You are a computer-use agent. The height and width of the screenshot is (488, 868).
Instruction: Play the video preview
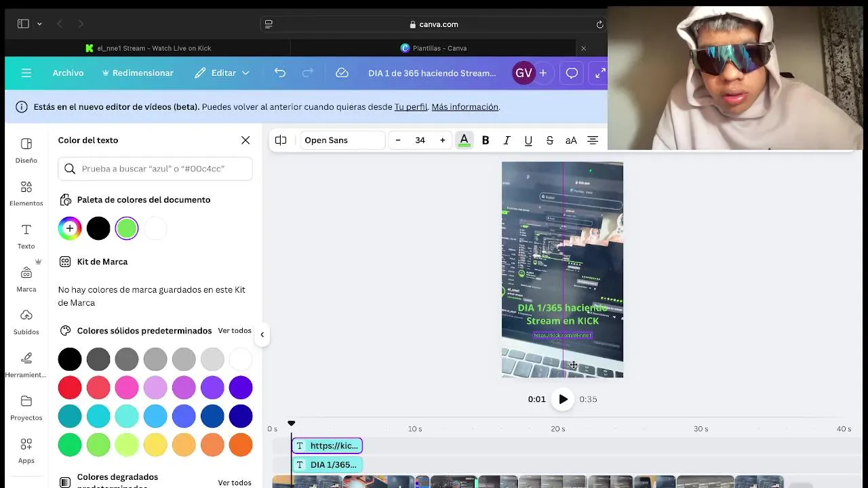[563, 399]
